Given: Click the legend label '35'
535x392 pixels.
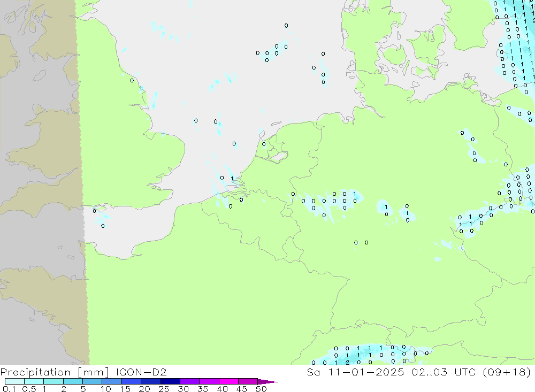Looking at the screenshot, I should click(203, 389).
